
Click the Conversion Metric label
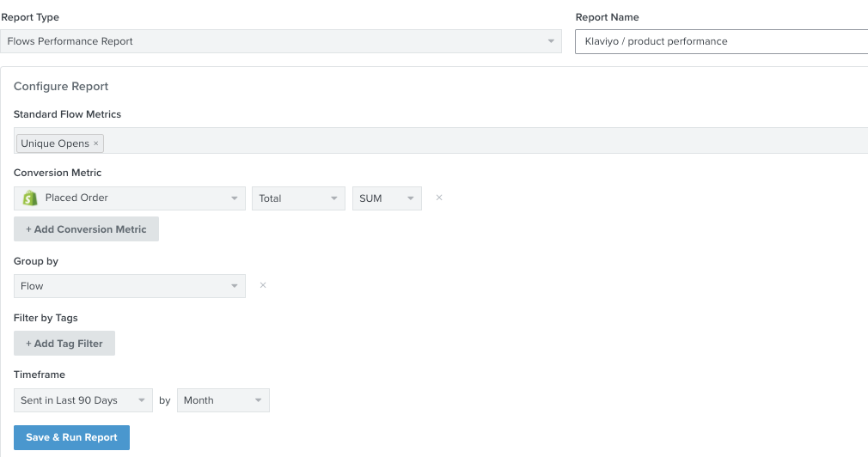[x=58, y=173]
